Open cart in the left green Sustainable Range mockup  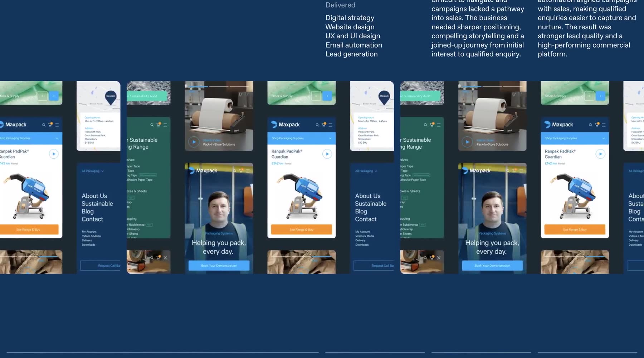159,125
